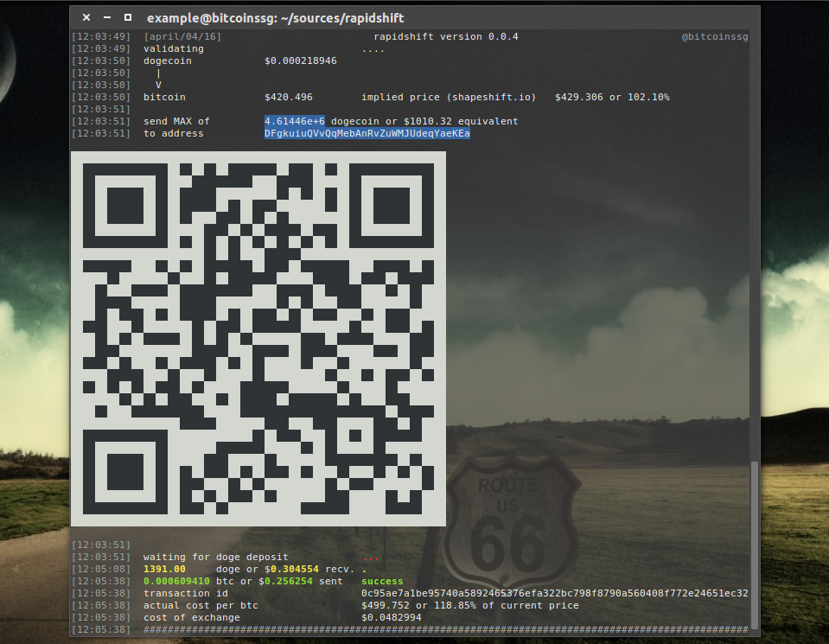Click 'send MAX of' label
Screen dimensions: 829x644
pos(176,121)
